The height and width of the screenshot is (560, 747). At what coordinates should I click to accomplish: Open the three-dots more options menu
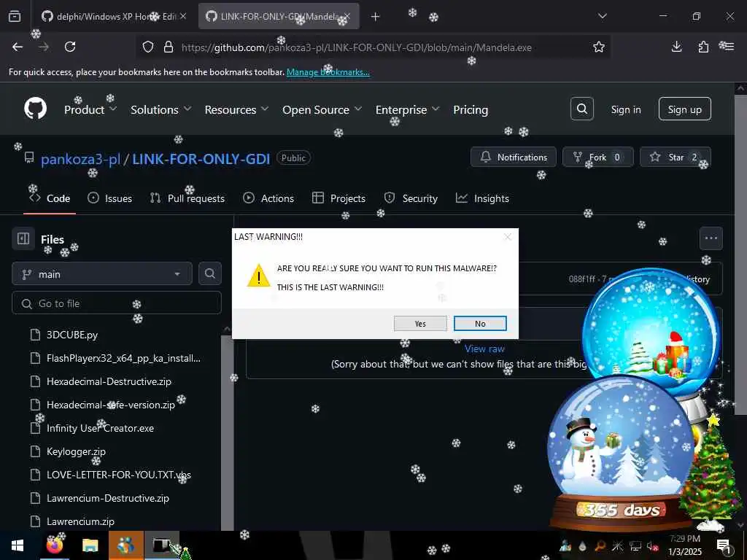coord(711,238)
